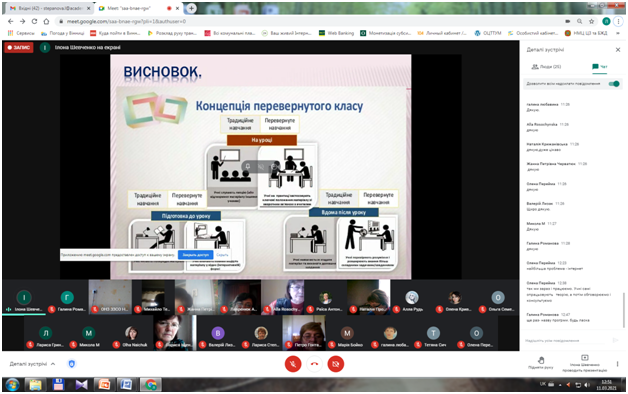Toggle allow everyone to send messages switch
The image size is (628, 394).
[614, 84]
